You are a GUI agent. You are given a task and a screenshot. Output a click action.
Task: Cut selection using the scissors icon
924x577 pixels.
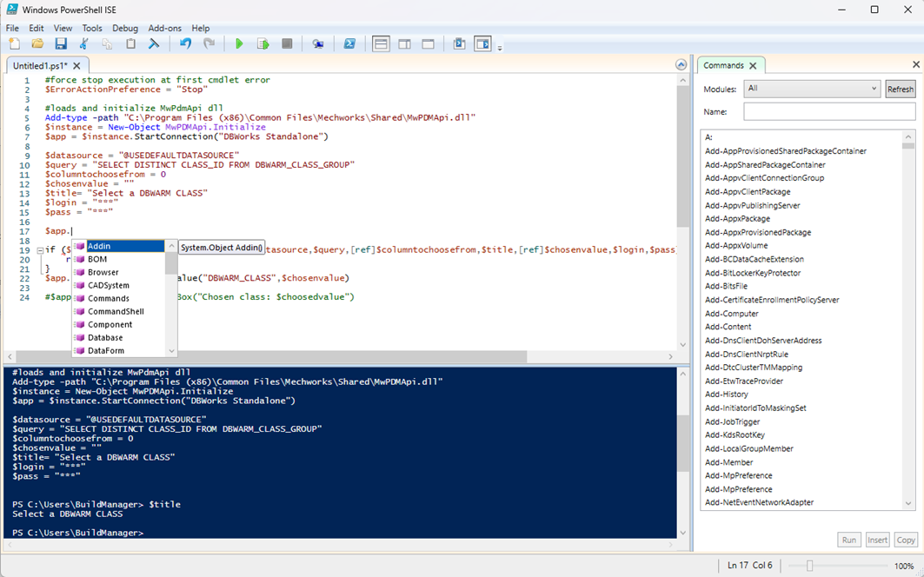coord(83,44)
